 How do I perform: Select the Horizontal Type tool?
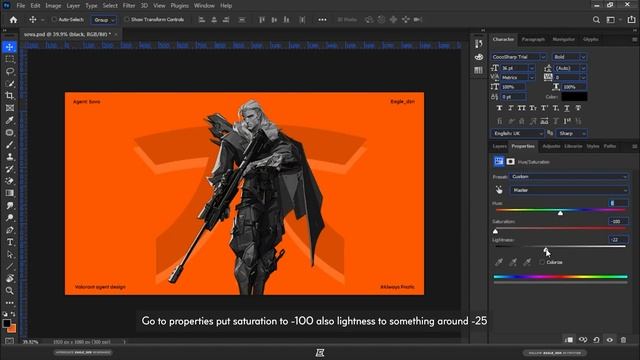coord(9,242)
